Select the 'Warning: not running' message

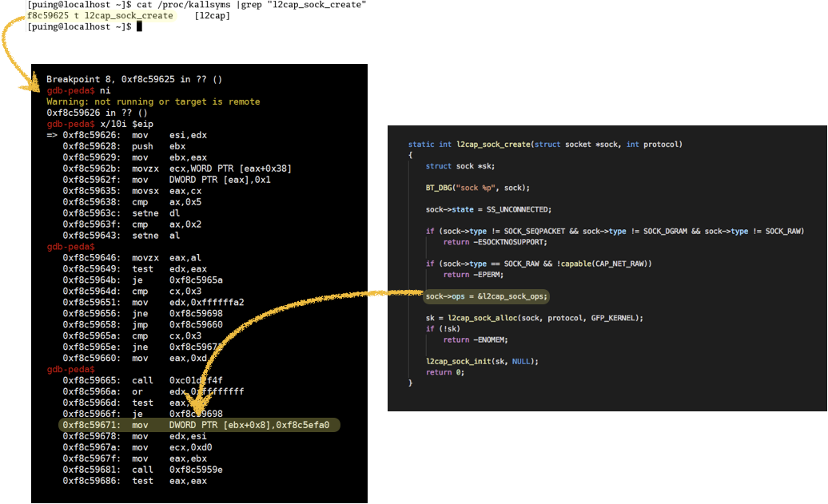[153, 102]
